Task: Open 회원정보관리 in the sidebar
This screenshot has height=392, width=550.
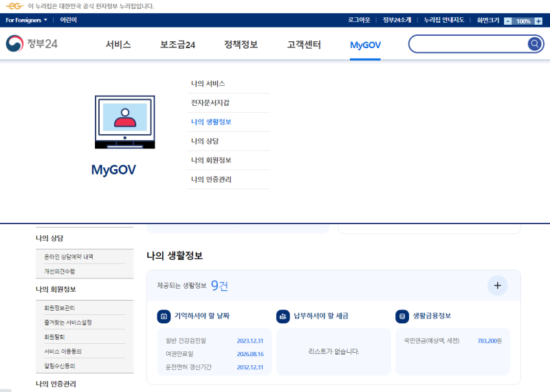Action: point(59,308)
